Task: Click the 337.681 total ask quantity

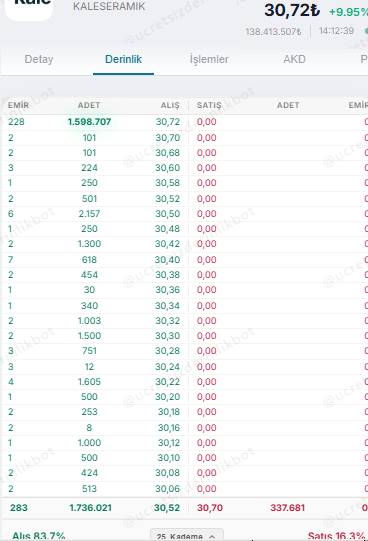Action: (288, 508)
